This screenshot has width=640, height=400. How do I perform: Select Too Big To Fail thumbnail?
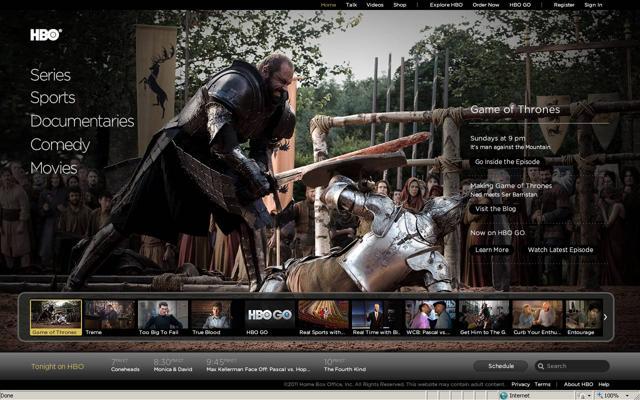pyautogui.click(x=163, y=318)
